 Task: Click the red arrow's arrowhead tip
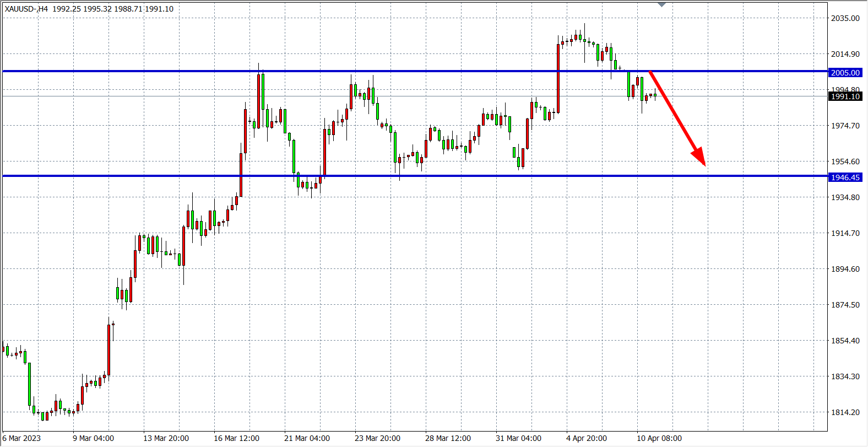click(704, 164)
